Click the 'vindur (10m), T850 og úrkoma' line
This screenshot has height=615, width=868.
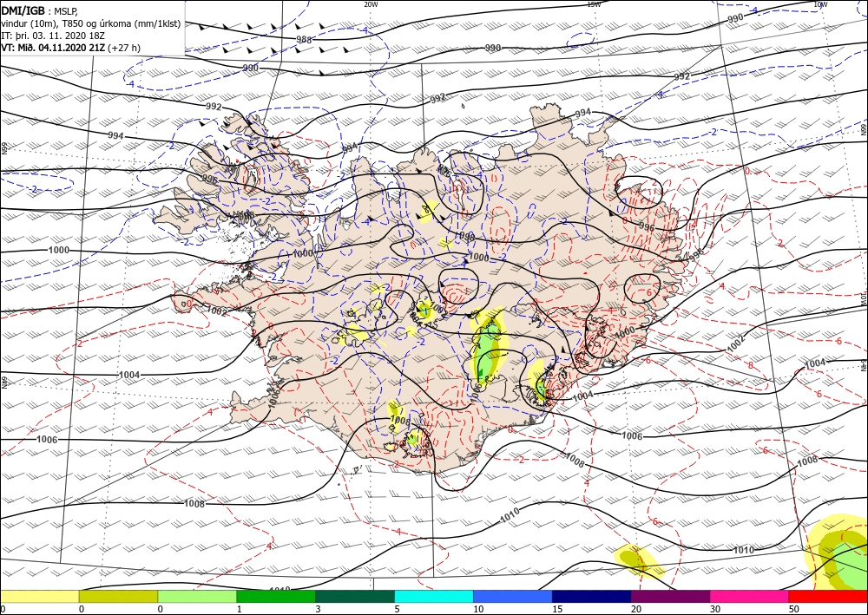point(91,23)
